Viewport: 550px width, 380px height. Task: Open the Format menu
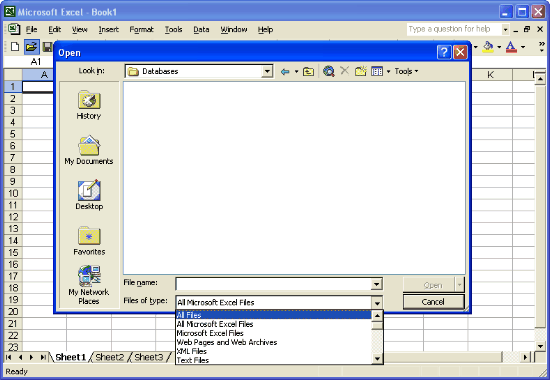(x=141, y=29)
